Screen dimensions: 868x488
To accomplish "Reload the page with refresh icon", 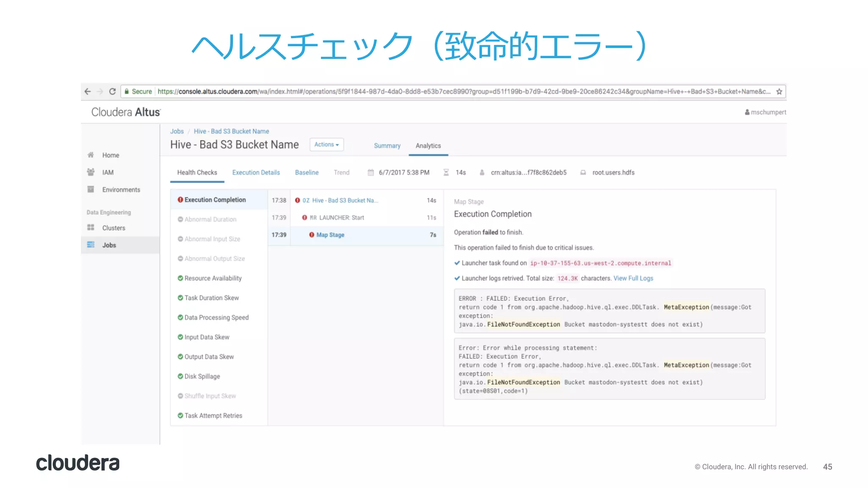I will [112, 91].
